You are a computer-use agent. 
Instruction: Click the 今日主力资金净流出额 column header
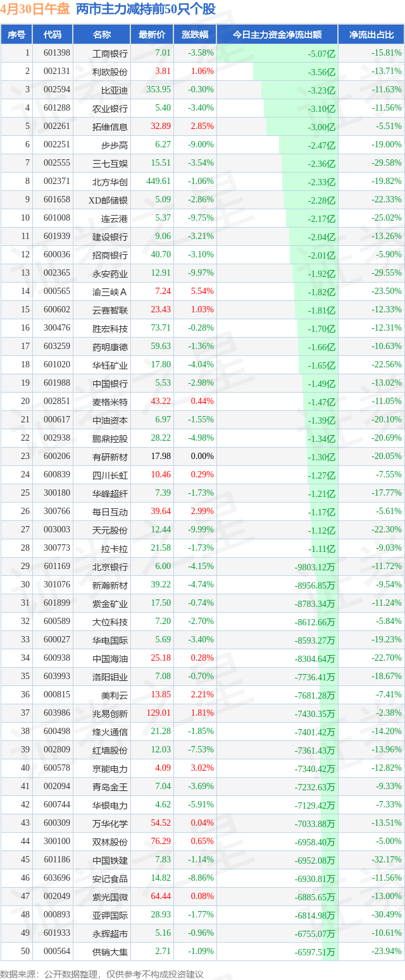point(277,35)
